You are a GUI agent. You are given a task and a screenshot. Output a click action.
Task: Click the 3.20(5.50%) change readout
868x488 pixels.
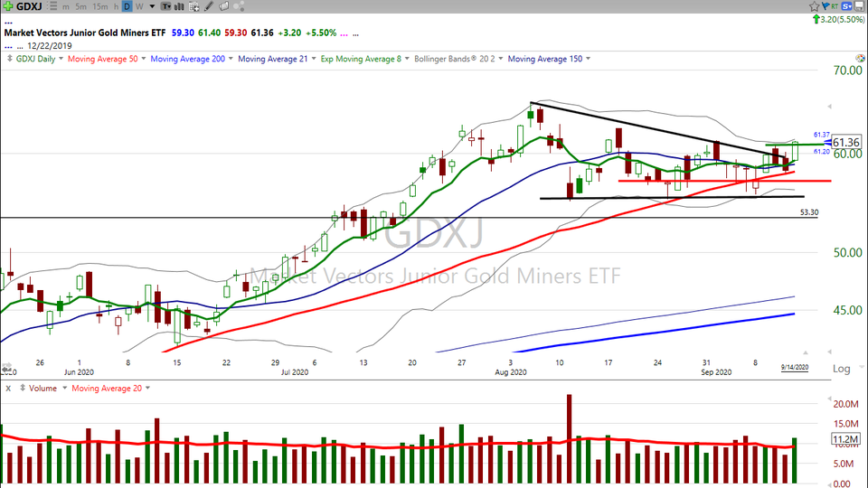(842, 19)
